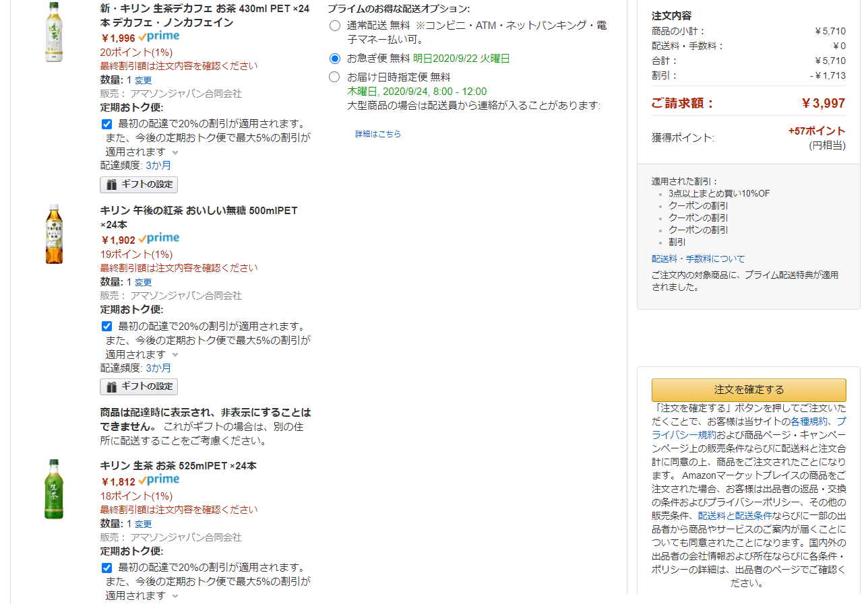Click the 新・キリン 生茶デカフェ product title

[205, 15]
